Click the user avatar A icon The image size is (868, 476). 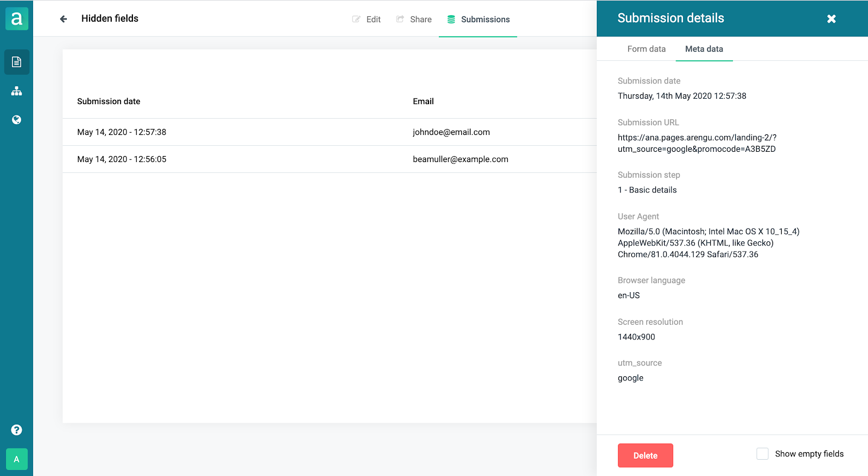click(x=16, y=459)
